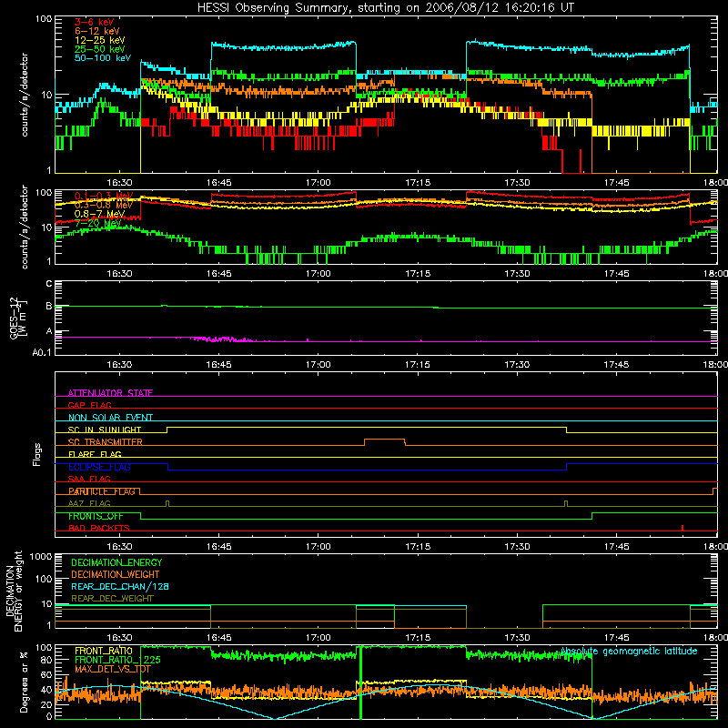Click the FRONTS_OFF flag label
Viewport: 728px width, 728px height.
click(x=96, y=516)
